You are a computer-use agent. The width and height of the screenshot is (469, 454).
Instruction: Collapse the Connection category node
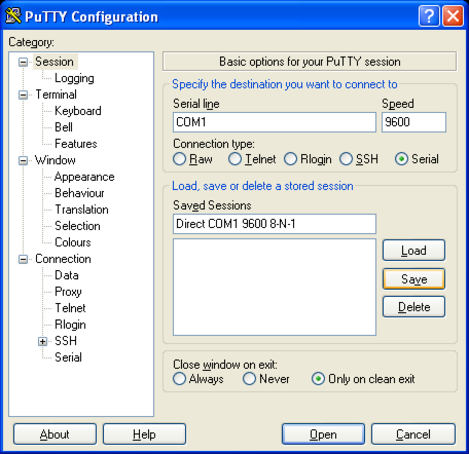[23, 259]
